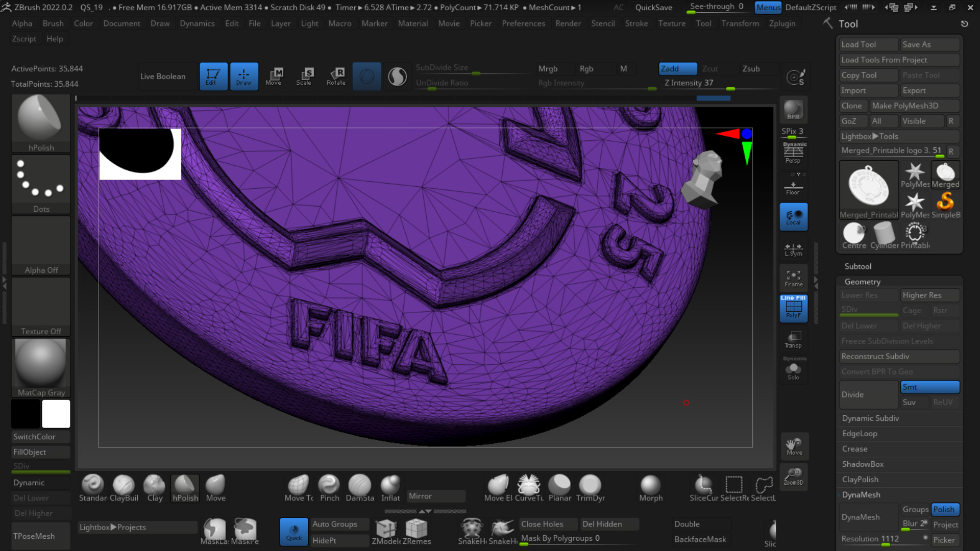This screenshot has height=551, width=980.
Task: Activate Draw mode button
Action: point(244,77)
